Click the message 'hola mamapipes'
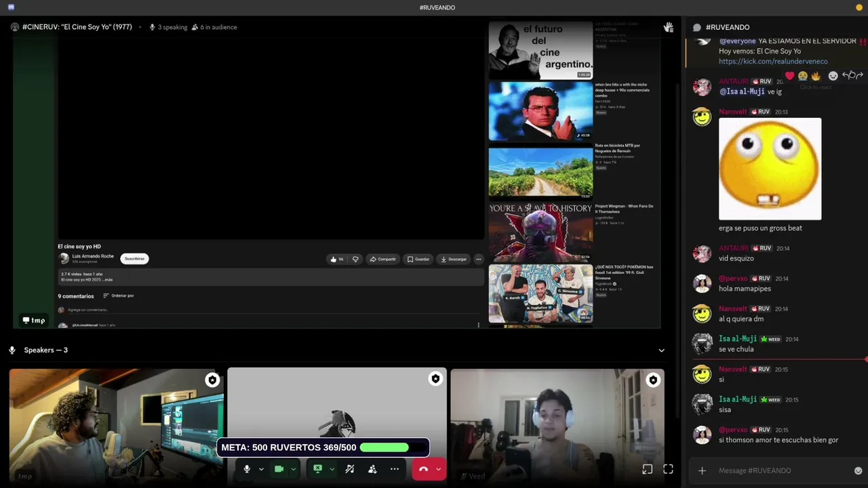 (745, 289)
